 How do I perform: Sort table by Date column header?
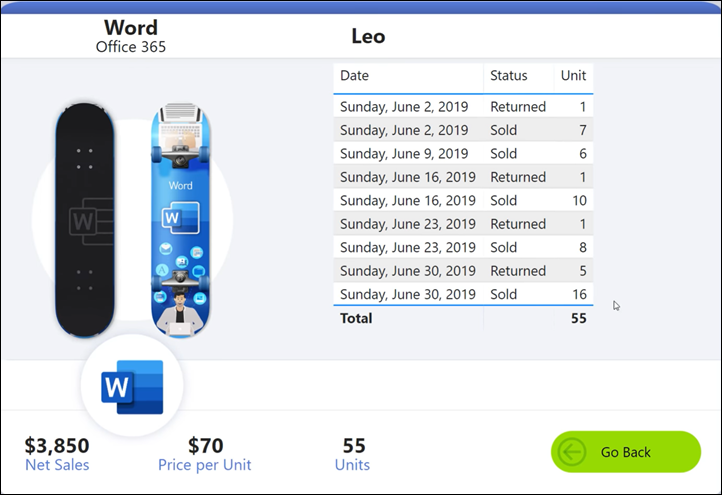point(355,76)
